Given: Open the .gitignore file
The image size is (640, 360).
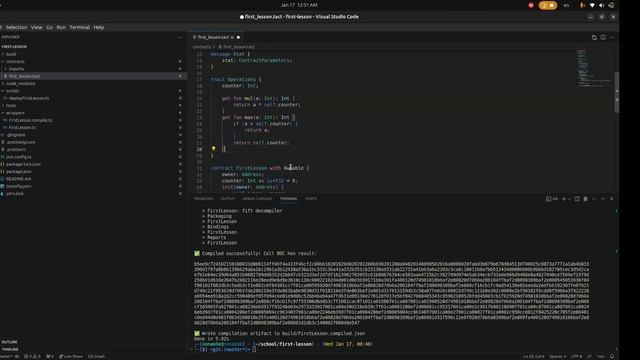Looking at the screenshot, I should (16, 135).
